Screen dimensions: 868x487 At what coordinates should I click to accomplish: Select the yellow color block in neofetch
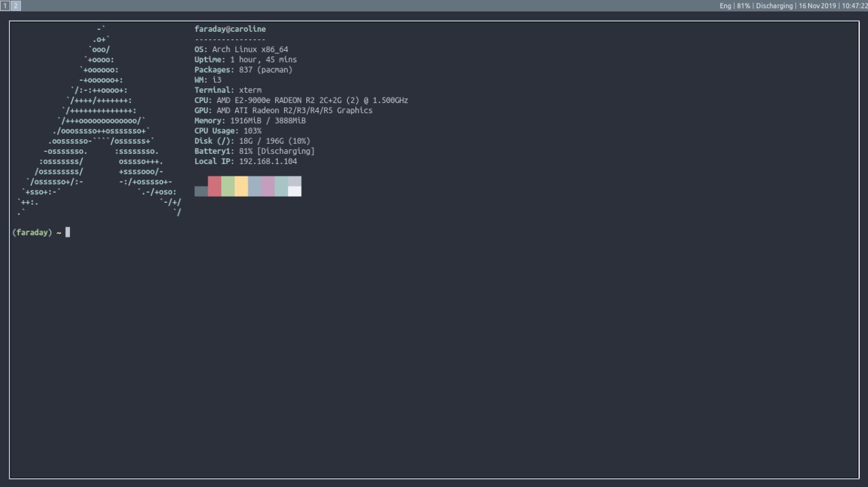click(241, 187)
